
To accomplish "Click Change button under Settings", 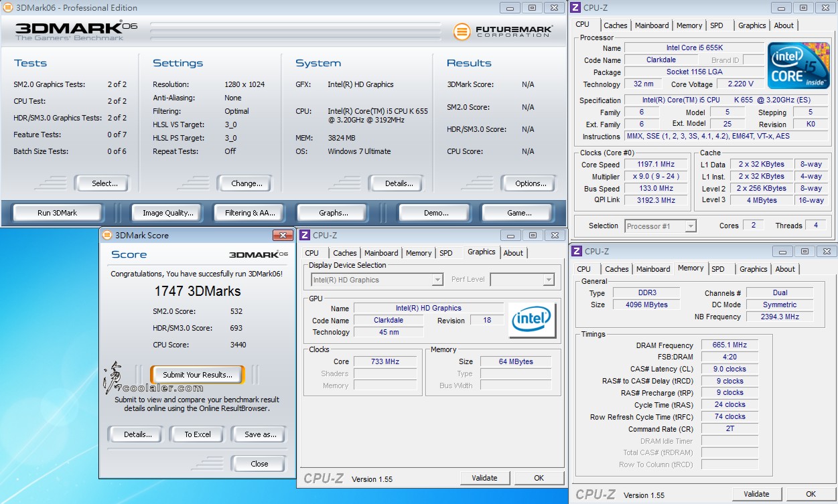I will (x=244, y=183).
